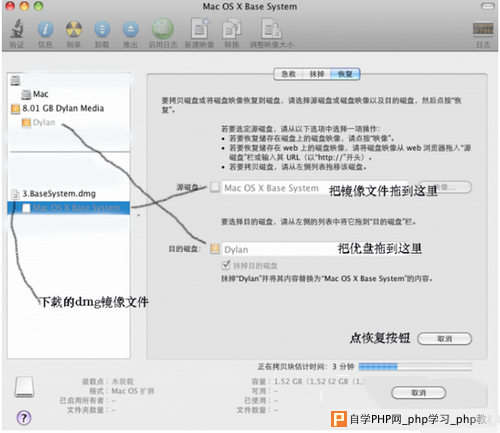
Task: Click the Enable Journaling (启用日志) icon
Action: point(163,29)
